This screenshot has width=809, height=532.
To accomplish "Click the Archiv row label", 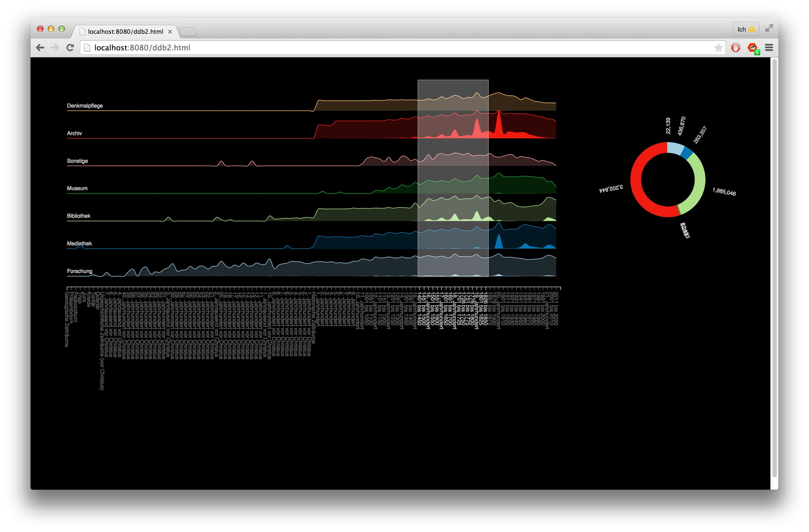I will coord(75,133).
